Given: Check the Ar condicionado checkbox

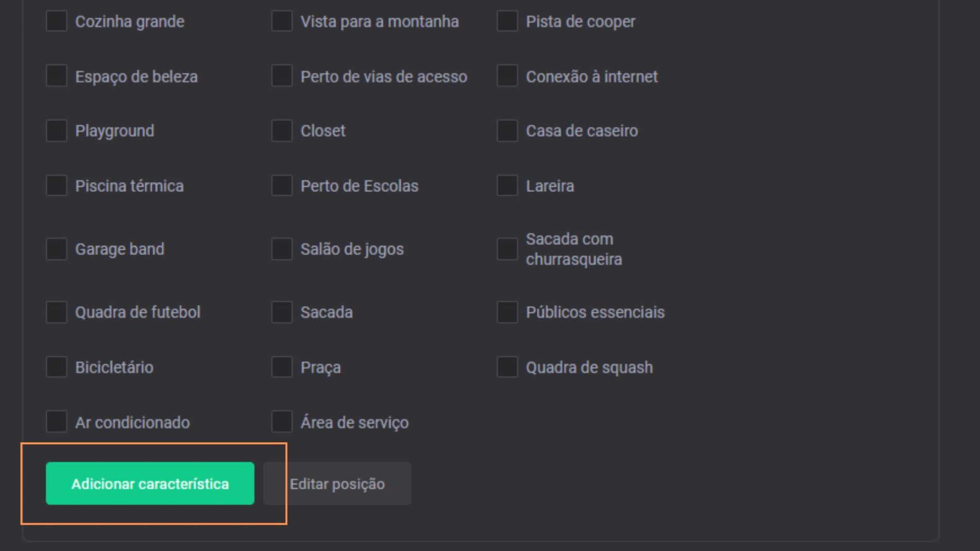Looking at the screenshot, I should point(56,422).
